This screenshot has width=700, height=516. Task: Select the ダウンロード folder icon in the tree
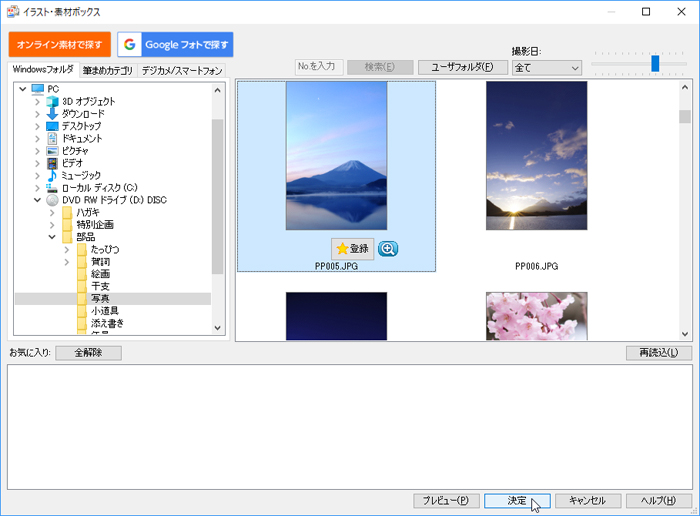pyautogui.click(x=53, y=114)
